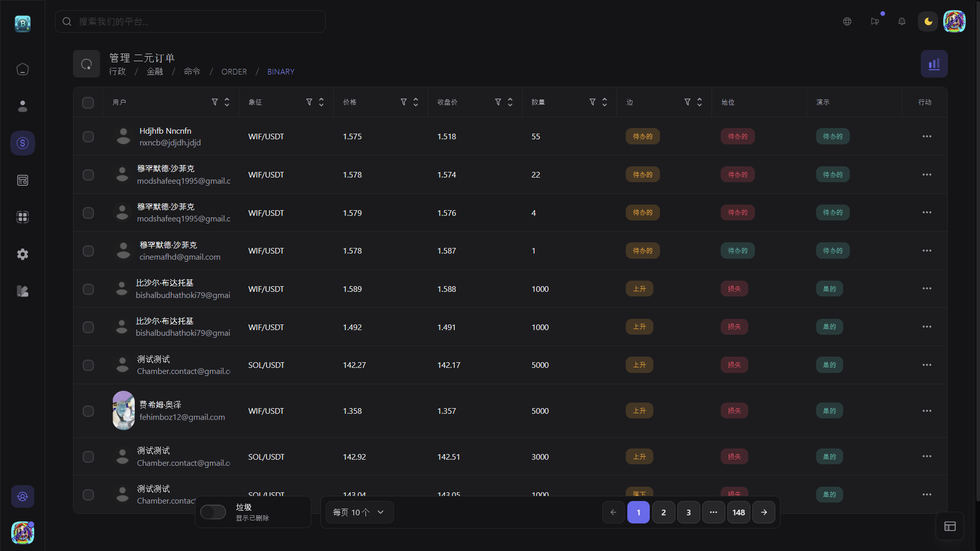
Task: Sort the 价格 column
Action: pos(415,102)
